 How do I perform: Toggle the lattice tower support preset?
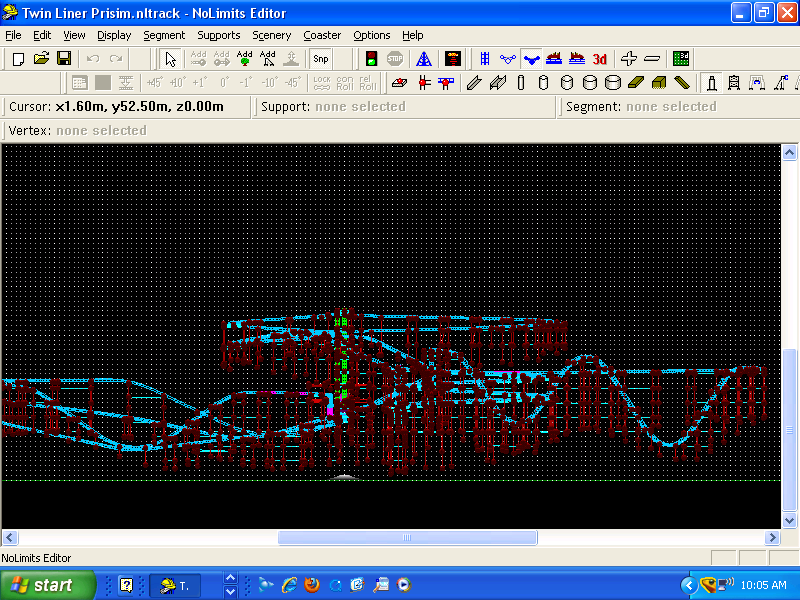tap(734, 83)
